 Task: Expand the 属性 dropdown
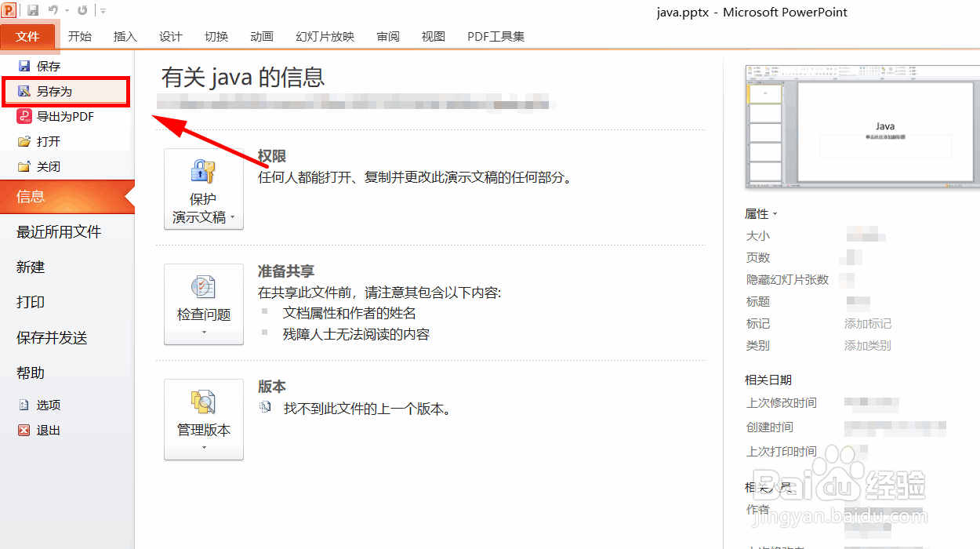click(761, 214)
